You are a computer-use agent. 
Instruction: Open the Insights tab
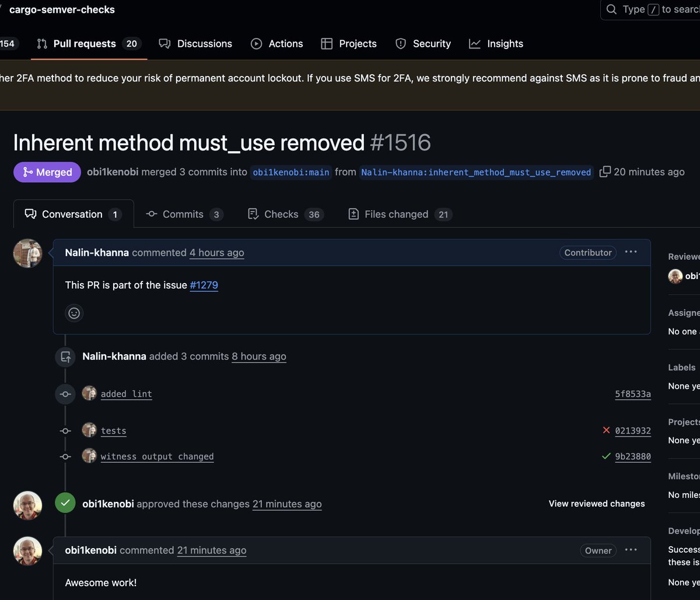[x=496, y=44]
